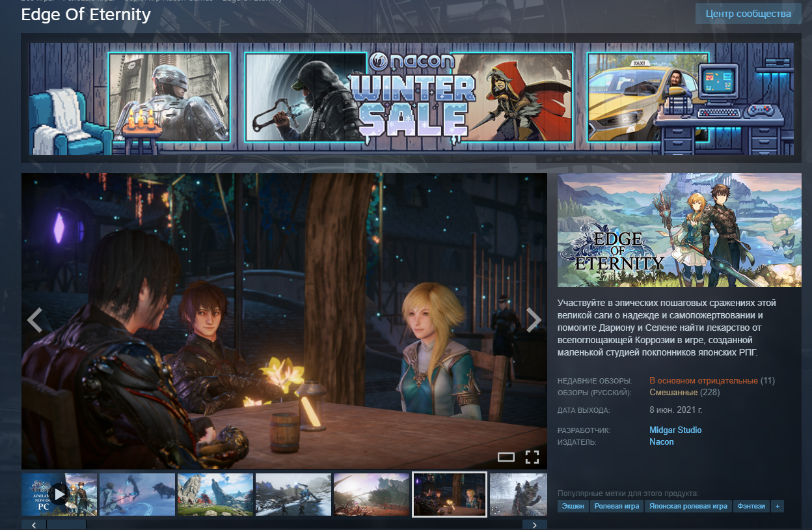
Task: Select the Ролевая игра tag
Action: coord(616,506)
